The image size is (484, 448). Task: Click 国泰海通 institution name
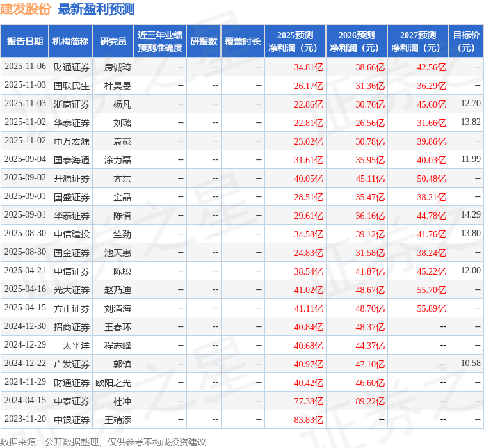point(72,160)
